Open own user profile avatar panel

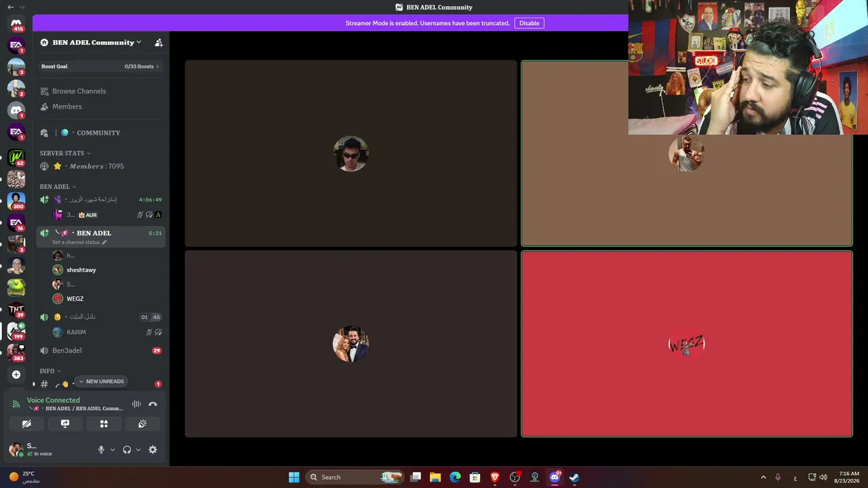pyautogui.click(x=16, y=449)
